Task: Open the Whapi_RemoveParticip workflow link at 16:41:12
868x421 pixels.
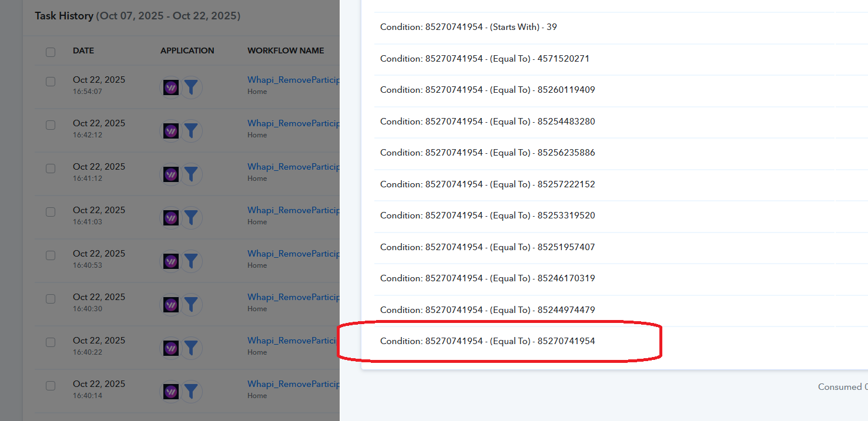Action: click(293, 167)
